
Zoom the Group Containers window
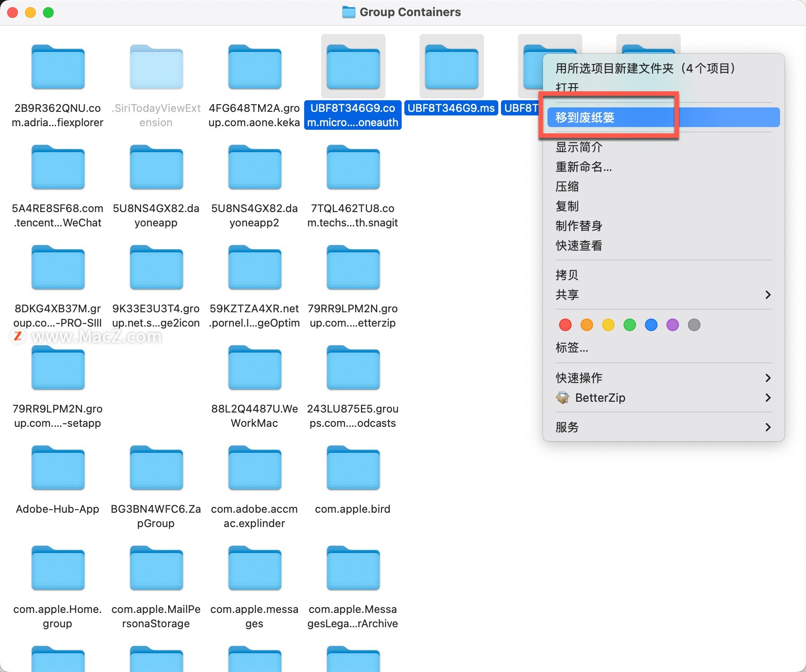[48, 13]
